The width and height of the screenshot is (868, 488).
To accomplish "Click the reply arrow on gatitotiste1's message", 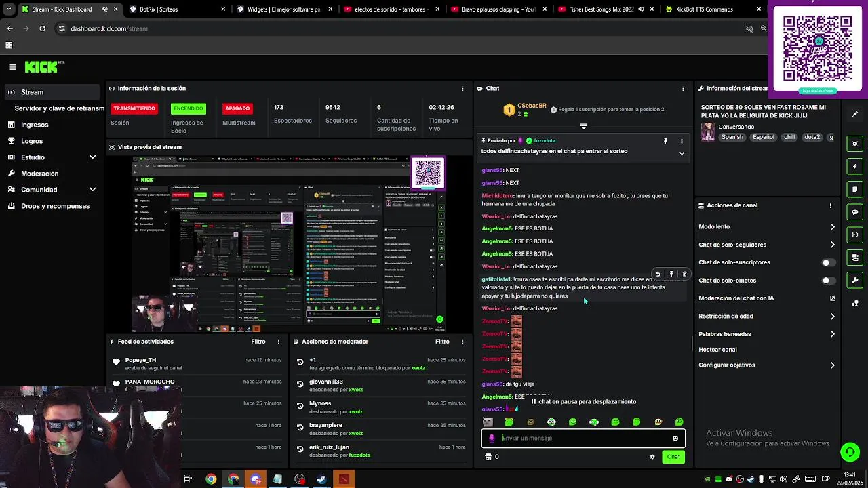I will (658, 274).
